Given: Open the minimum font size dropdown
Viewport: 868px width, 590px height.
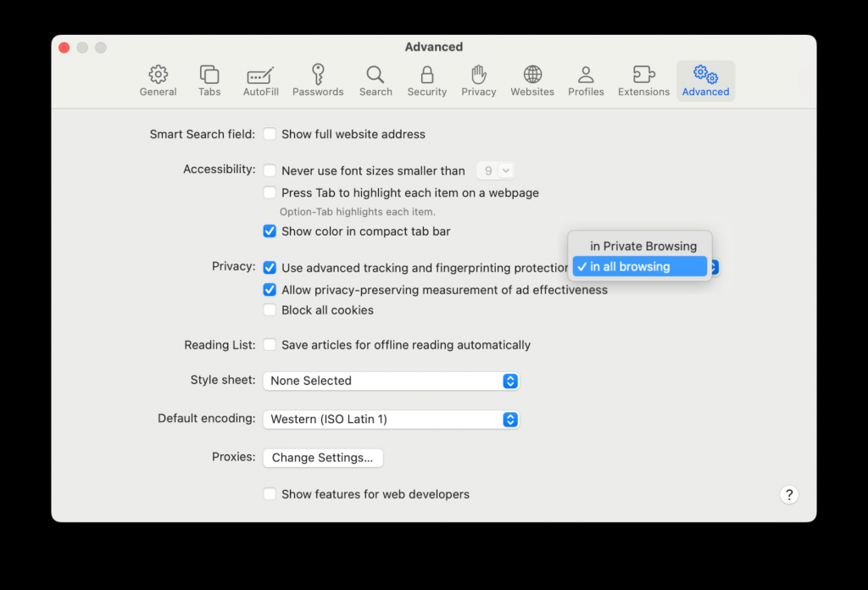Looking at the screenshot, I should (x=495, y=170).
